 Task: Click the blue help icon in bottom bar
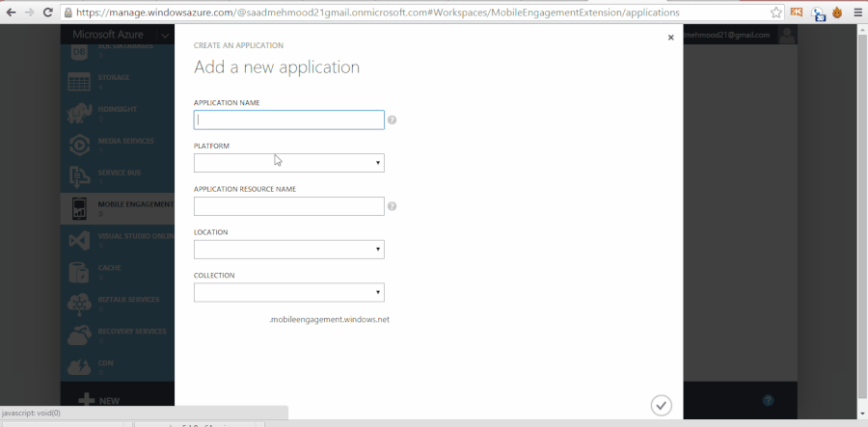[768, 400]
